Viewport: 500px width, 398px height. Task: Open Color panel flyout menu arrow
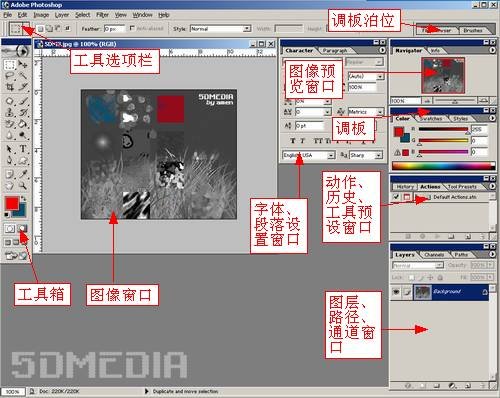click(492, 118)
